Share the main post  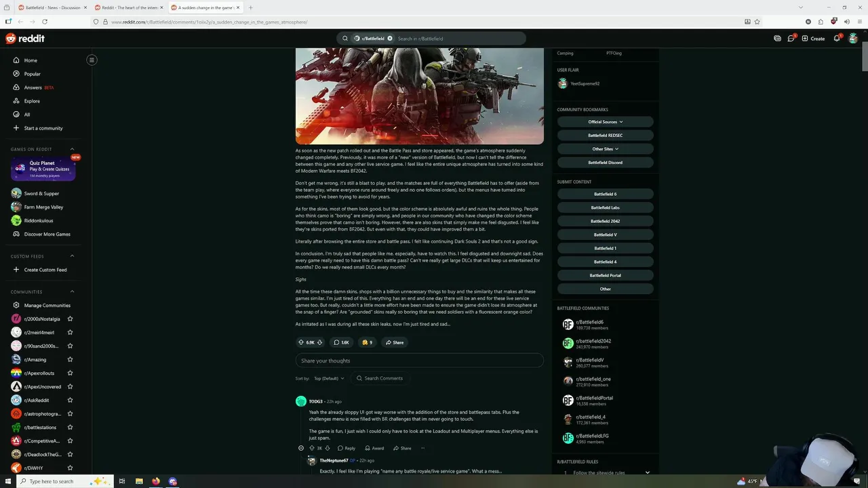(x=395, y=342)
